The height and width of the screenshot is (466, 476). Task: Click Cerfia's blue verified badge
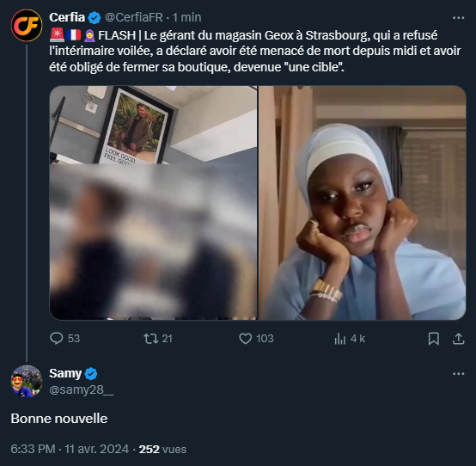click(95, 17)
